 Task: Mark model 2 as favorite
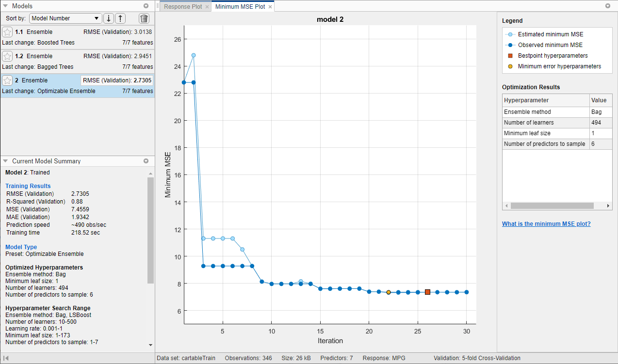(x=7, y=80)
